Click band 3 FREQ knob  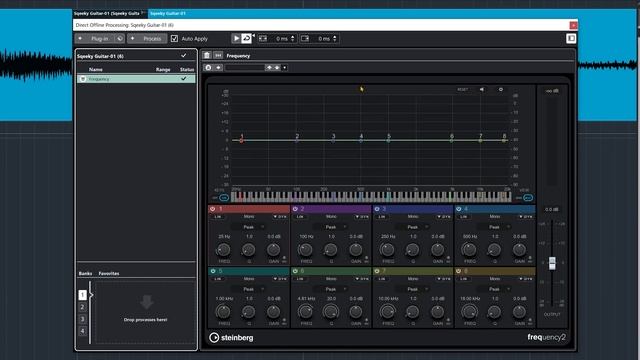(387, 249)
